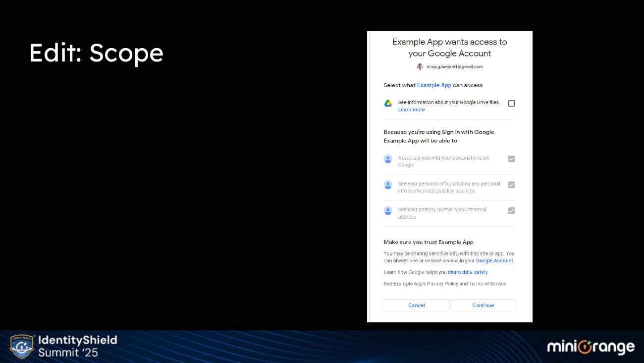Click the 'Example App wants access' heading

[450, 48]
